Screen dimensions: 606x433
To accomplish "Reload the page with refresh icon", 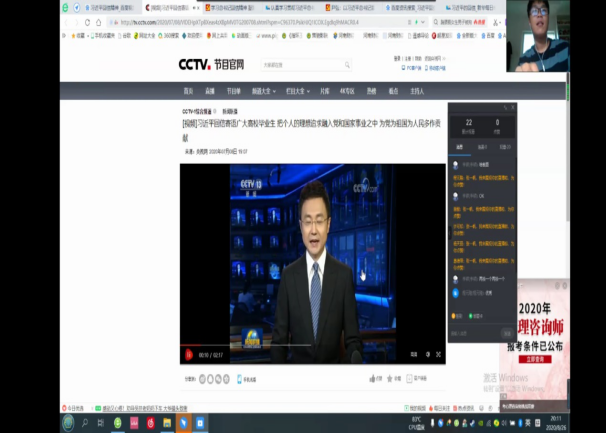I will coord(87,22).
